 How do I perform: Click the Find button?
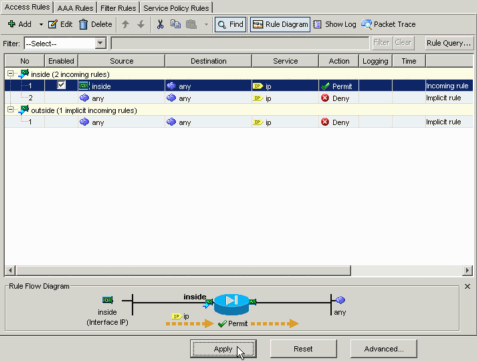pyautogui.click(x=230, y=24)
